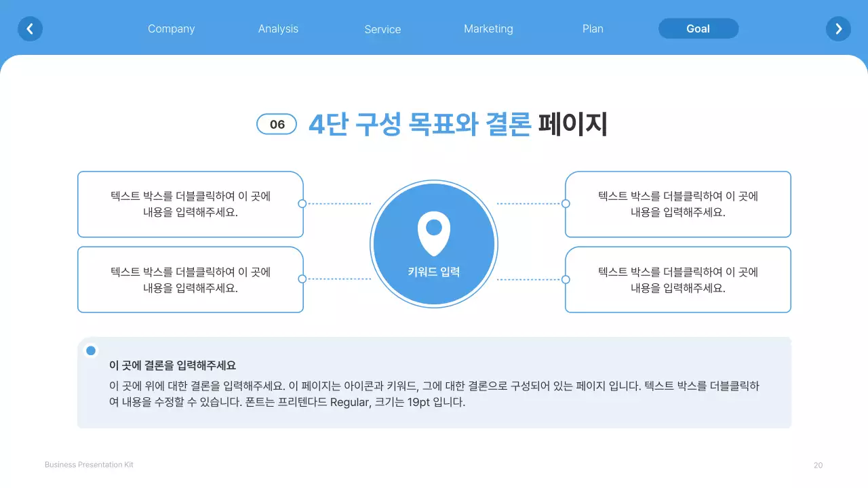868x488 pixels.
Task: Click the 키워드 입력 keyword button
Action: point(434,271)
